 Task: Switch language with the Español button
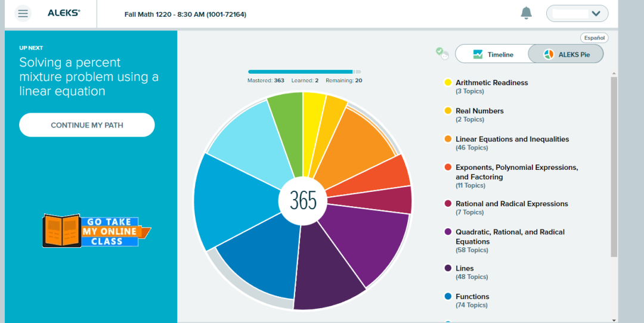[x=594, y=38]
